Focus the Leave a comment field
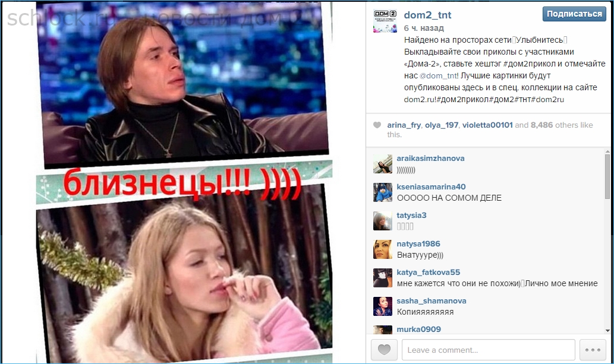This screenshot has height=364, width=614. [489, 350]
